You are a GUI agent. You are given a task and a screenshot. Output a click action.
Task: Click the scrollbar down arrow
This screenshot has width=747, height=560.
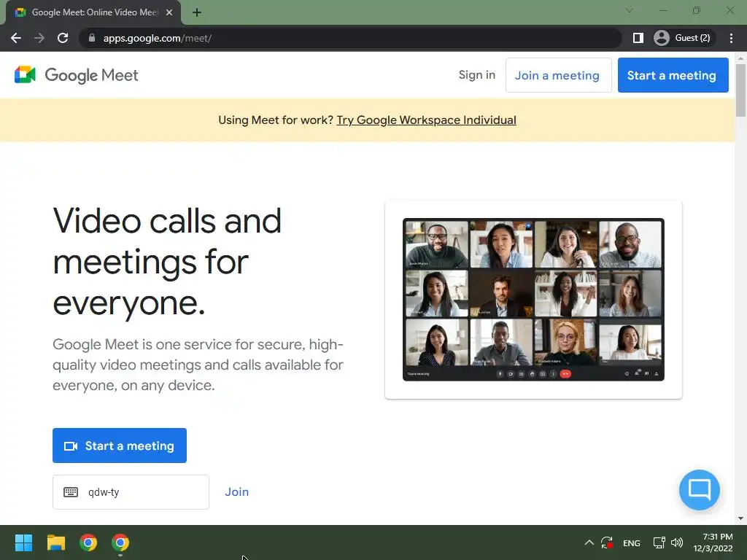(x=740, y=518)
